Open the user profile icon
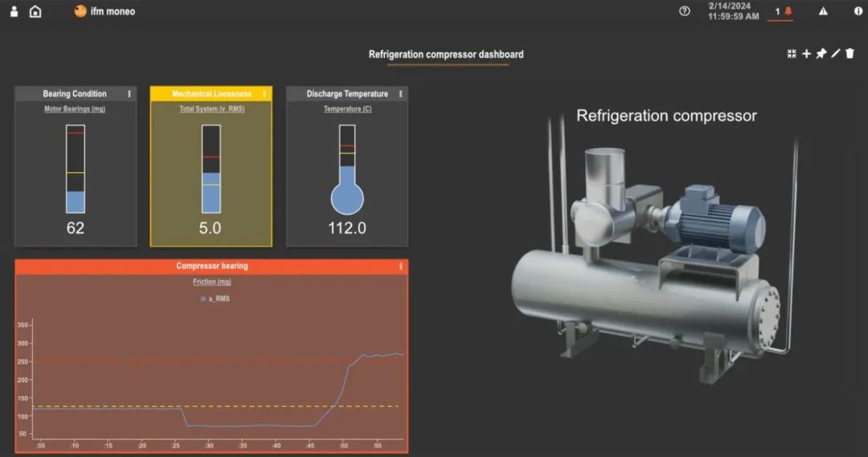868x457 pixels. click(x=14, y=11)
